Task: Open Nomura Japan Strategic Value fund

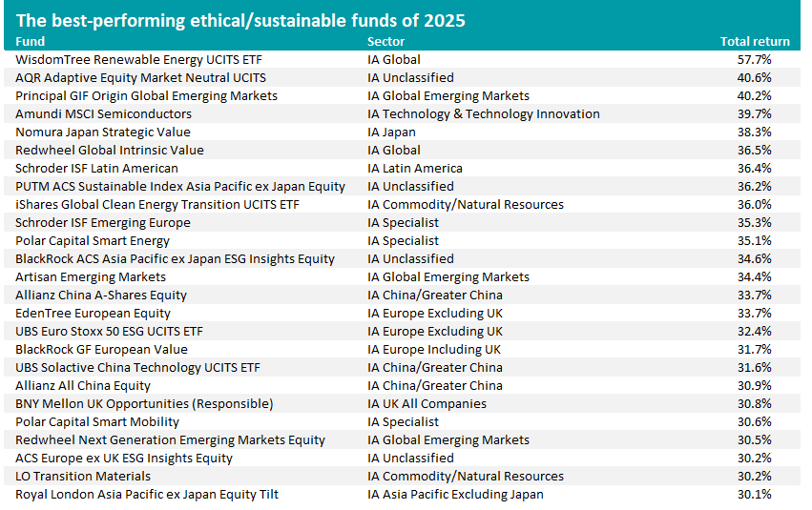Action: point(103,132)
